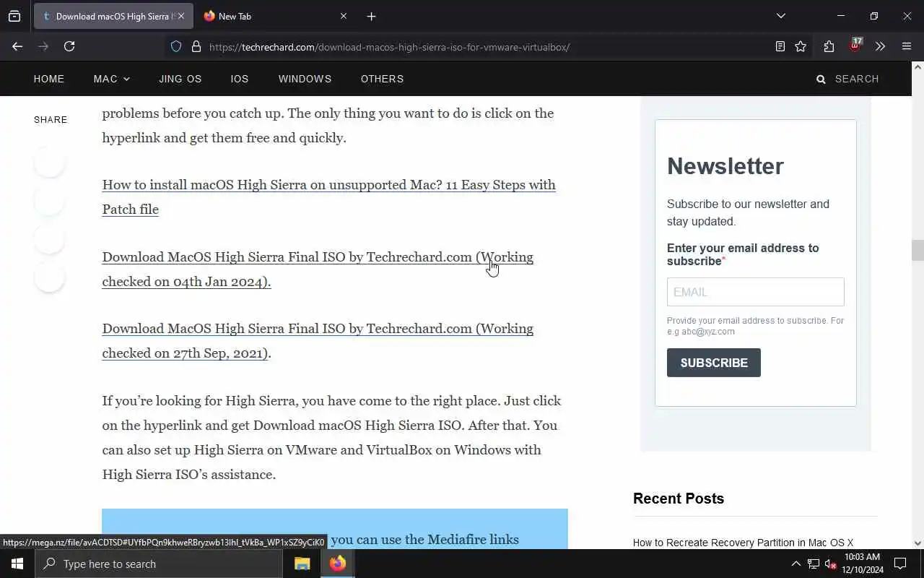Click the page vertical scrollbar thumb
This screenshot has width=924, height=578.
pyautogui.click(x=918, y=250)
